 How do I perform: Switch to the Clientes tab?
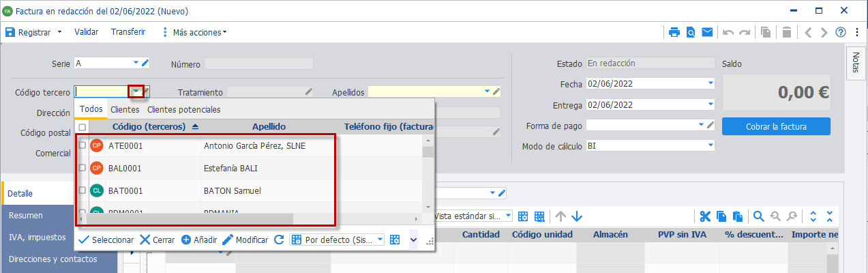(x=125, y=109)
